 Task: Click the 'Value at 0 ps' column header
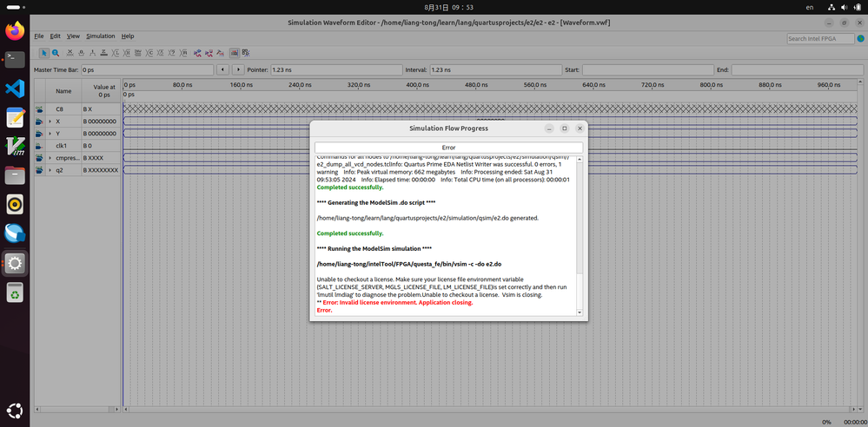click(x=102, y=91)
